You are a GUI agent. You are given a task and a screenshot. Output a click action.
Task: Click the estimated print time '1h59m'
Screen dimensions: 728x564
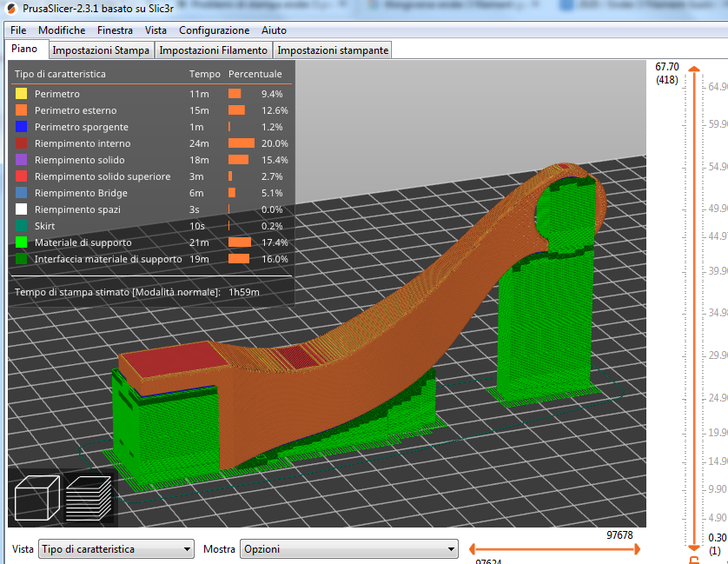point(244,292)
